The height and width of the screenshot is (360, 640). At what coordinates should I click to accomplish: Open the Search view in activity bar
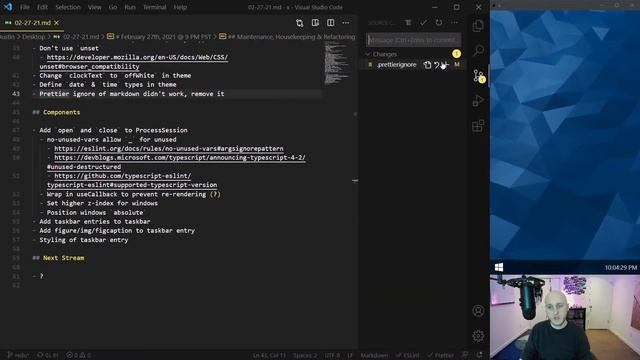pyautogui.click(x=478, y=51)
